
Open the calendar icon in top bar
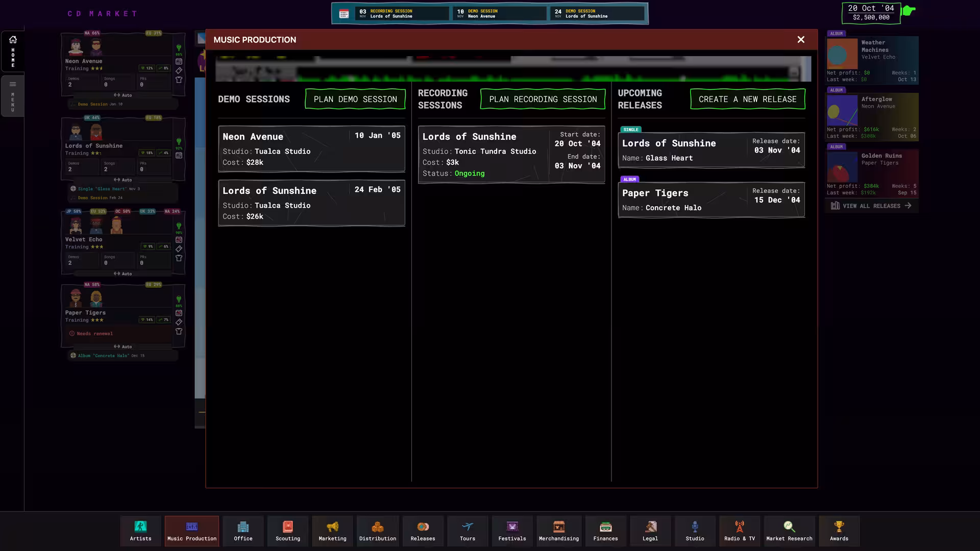pos(344,14)
